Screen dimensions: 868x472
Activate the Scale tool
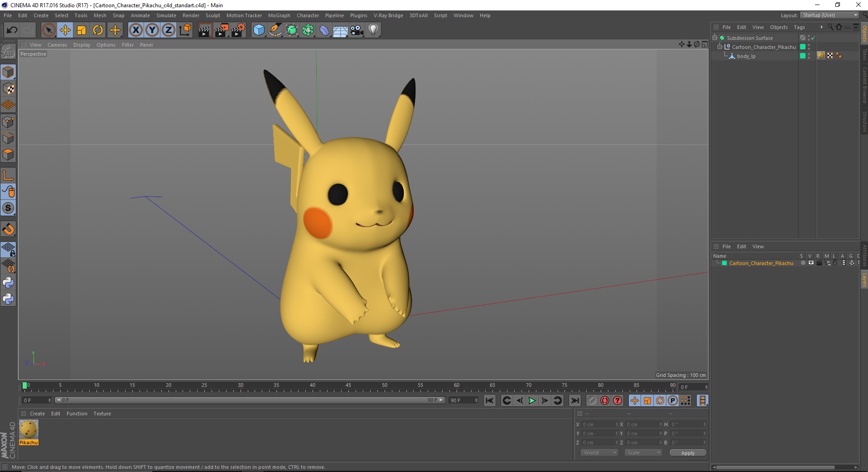pyautogui.click(x=82, y=30)
